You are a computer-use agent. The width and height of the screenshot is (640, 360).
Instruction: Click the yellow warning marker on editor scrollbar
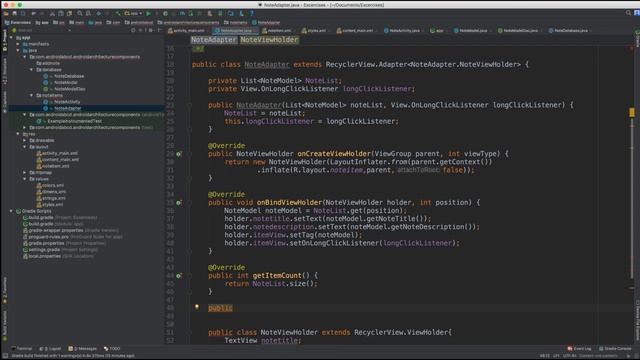632,112
